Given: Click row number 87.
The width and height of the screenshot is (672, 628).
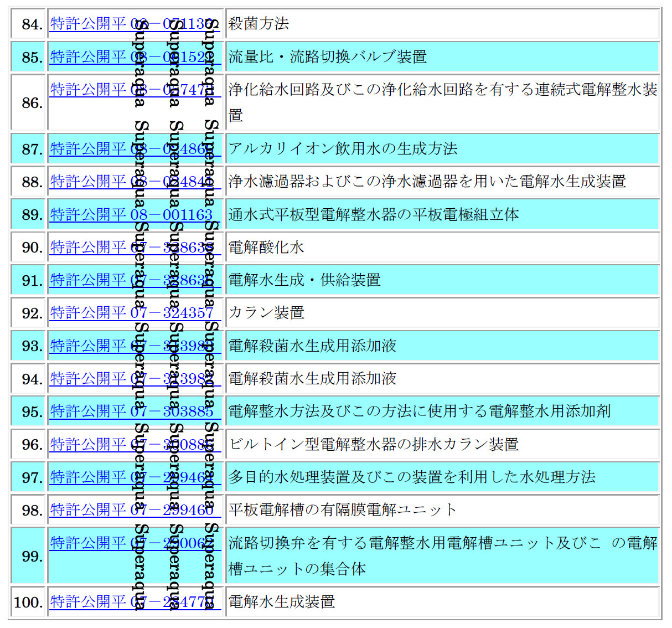Looking at the screenshot, I should [33, 150].
